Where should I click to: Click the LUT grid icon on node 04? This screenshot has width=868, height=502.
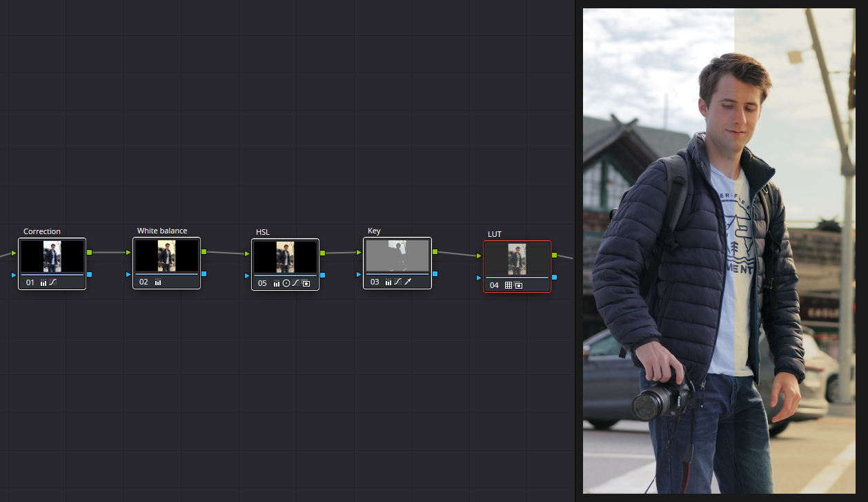(x=509, y=285)
